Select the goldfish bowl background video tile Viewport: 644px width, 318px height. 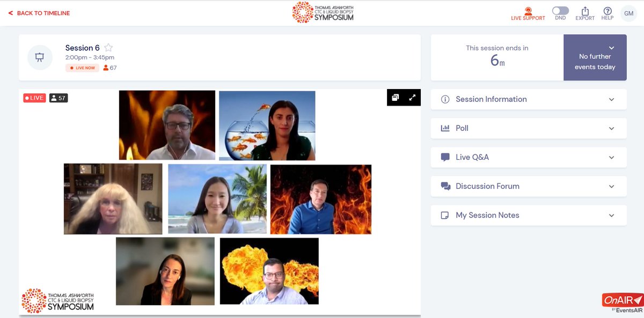point(267,125)
